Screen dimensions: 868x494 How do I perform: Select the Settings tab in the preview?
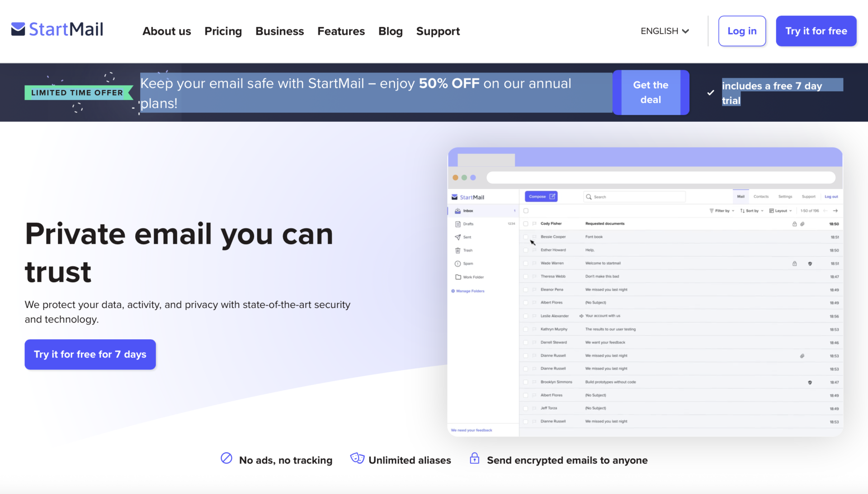click(x=785, y=196)
